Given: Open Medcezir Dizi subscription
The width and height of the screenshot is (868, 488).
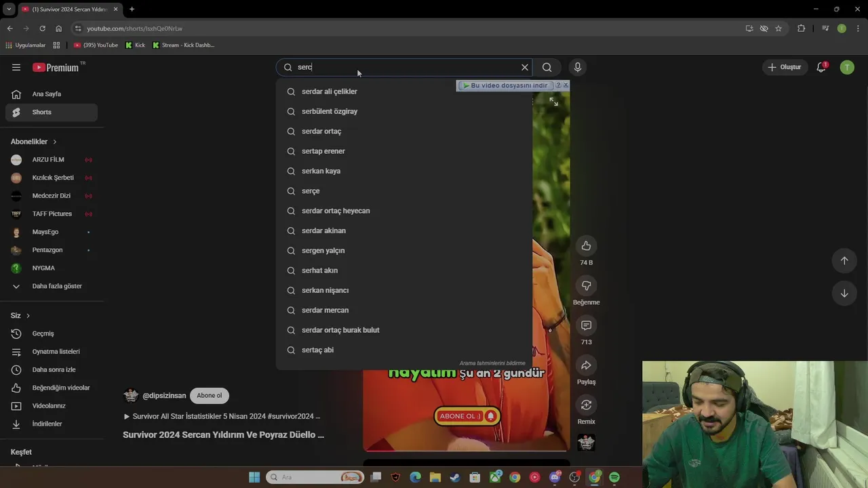Looking at the screenshot, I should 52,196.
